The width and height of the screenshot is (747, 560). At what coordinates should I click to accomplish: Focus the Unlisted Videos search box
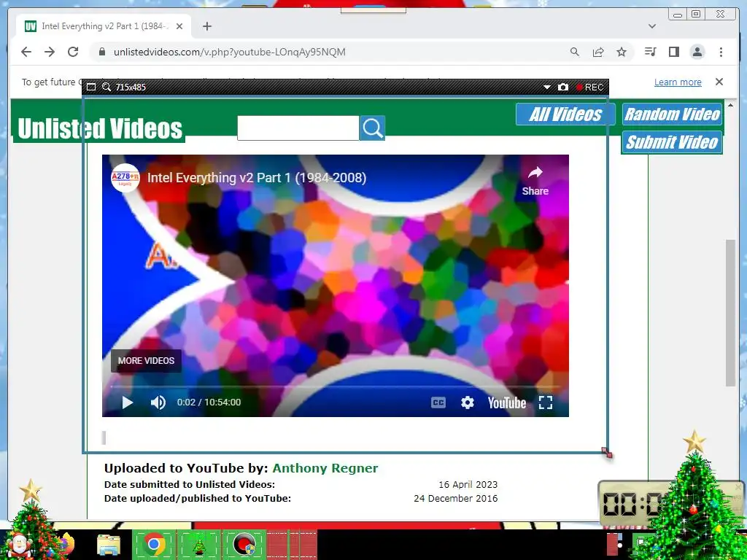click(298, 128)
